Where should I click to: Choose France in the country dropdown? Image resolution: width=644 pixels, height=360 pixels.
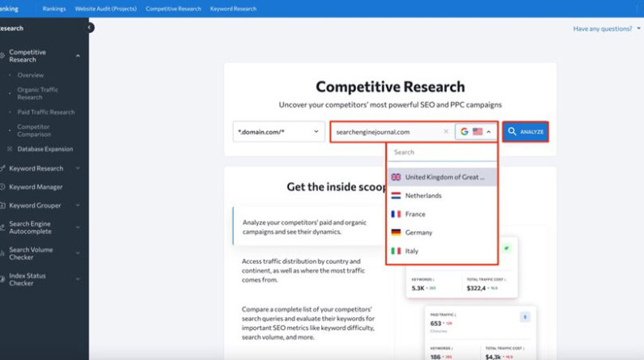pyautogui.click(x=442, y=214)
